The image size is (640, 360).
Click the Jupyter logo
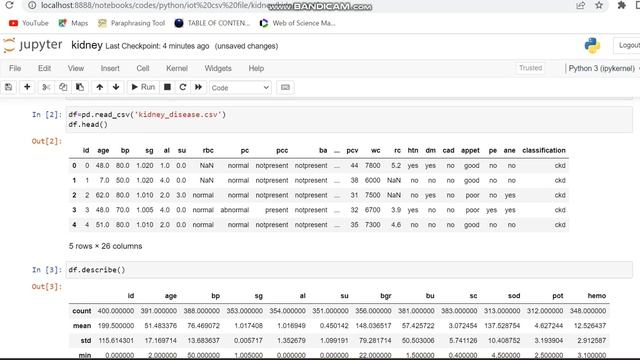(33, 45)
